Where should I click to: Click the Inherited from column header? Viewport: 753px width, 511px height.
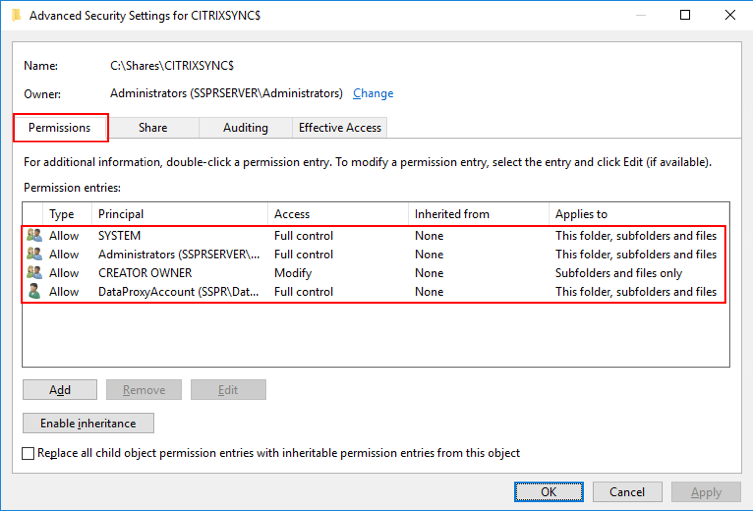[479, 214]
